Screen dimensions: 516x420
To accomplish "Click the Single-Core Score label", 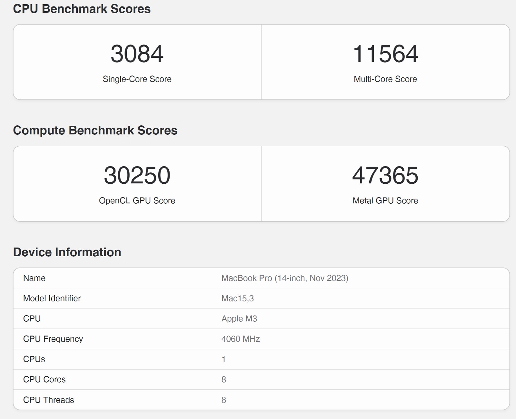I will (x=137, y=79).
